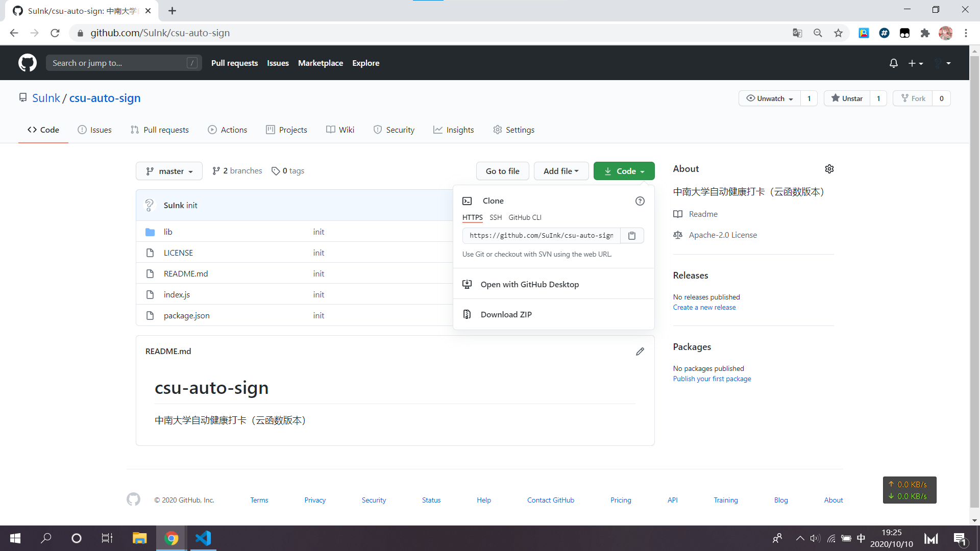The width and height of the screenshot is (980, 551).
Task: Edit repository About details via gear icon
Action: click(829, 169)
